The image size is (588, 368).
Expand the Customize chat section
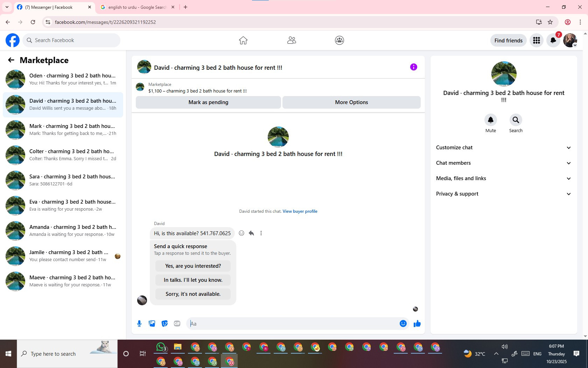pos(504,148)
